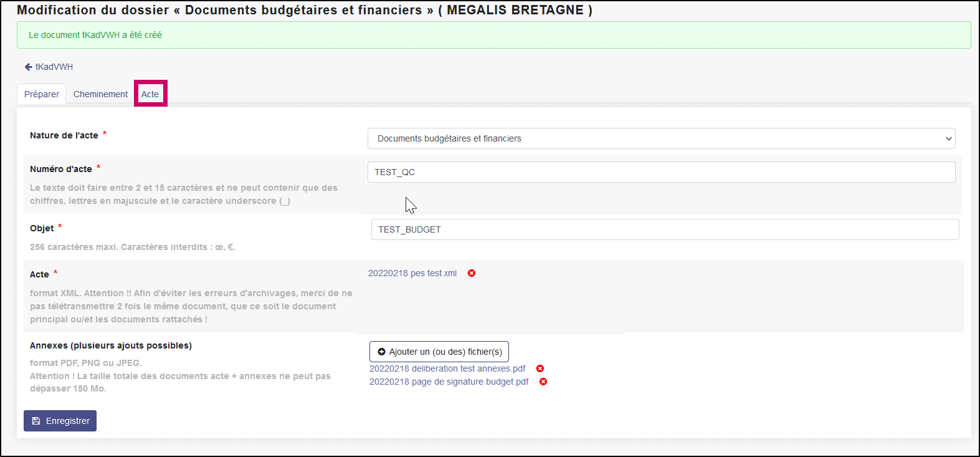Delete the deliberation test annexes.pdf attachment
This screenshot has width=980, height=457.
pyautogui.click(x=540, y=368)
